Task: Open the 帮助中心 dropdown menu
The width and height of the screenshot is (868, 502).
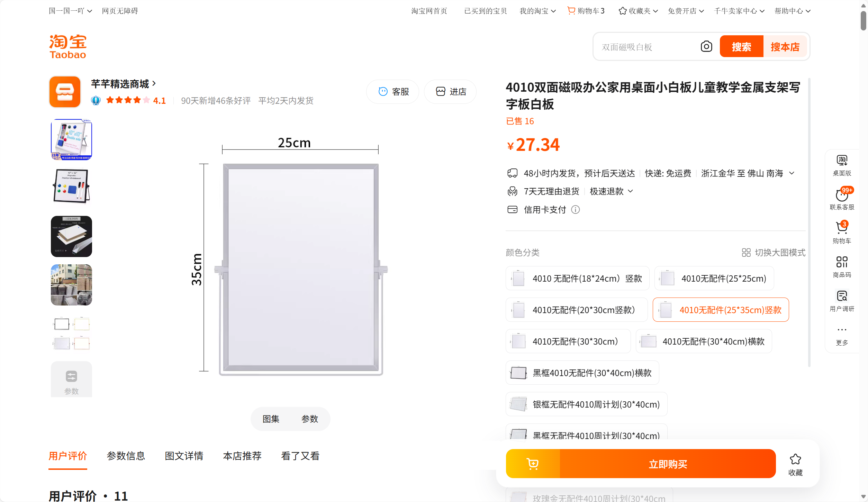Action: tap(792, 11)
